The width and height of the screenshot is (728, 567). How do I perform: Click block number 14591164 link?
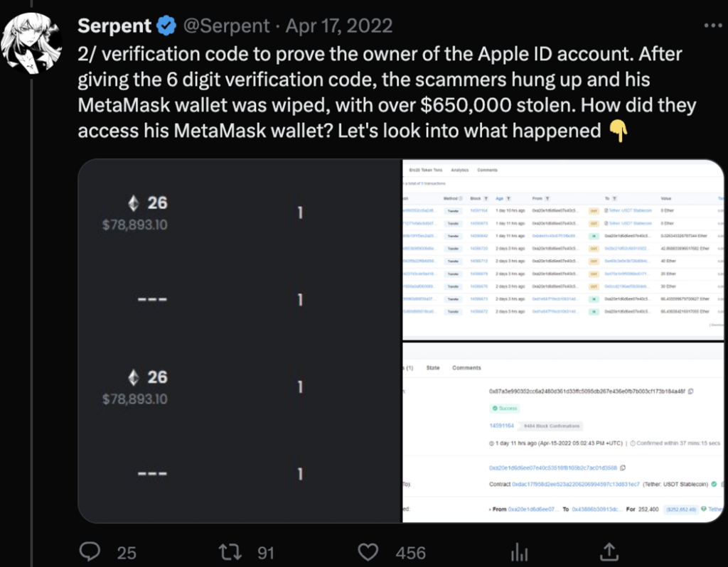[x=501, y=426]
